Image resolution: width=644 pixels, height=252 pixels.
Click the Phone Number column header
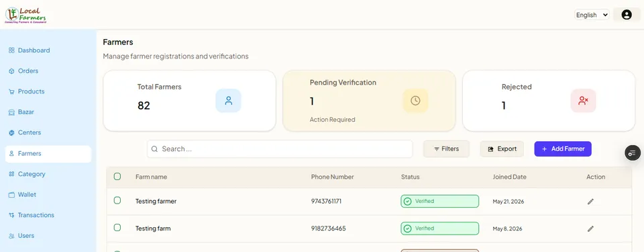332,177
